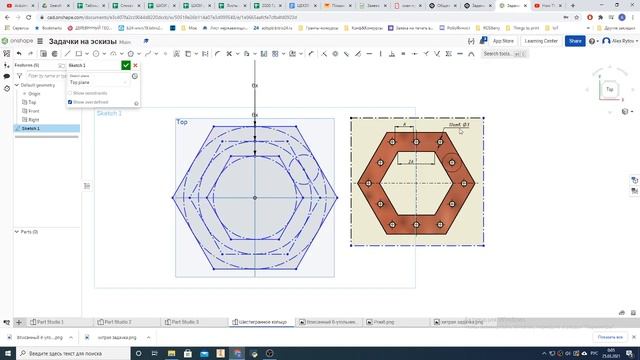Viewport: 640px width, 360px height.
Task: Open the comments panel speech bubble icon
Action: click(7, 76)
